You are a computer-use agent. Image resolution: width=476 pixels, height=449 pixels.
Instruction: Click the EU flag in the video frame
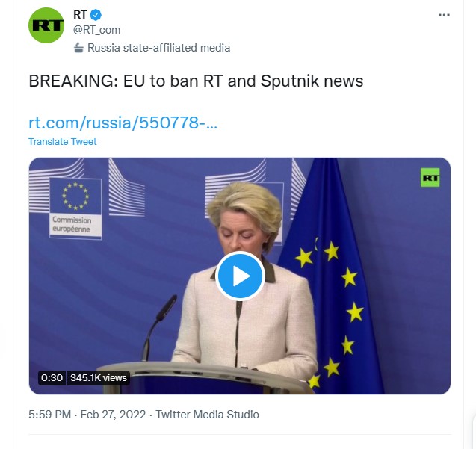click(x=330, y=276)
